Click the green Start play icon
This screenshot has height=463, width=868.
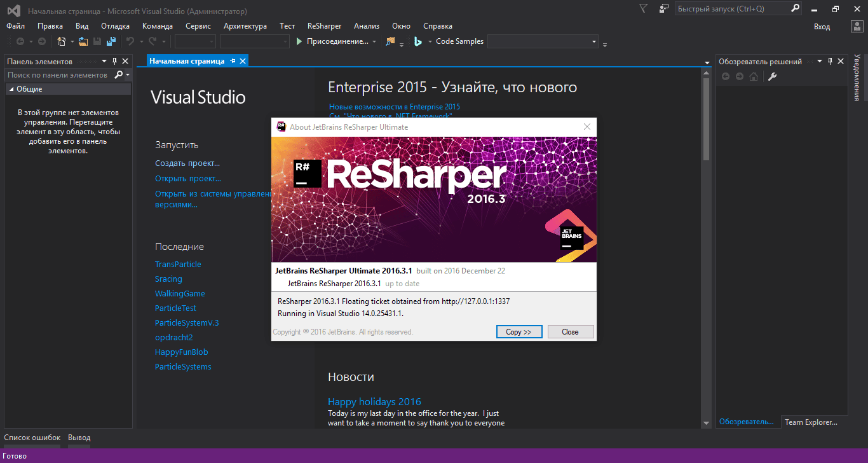pyautogui.click(x=300, y=41)
